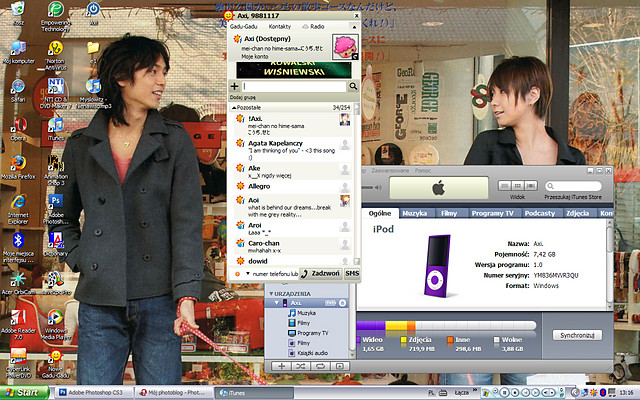Screen dimensions: 640x400
Task: Eject the Axi iPod in the iTunes sidebar
Action: click(x=342, y=303)
